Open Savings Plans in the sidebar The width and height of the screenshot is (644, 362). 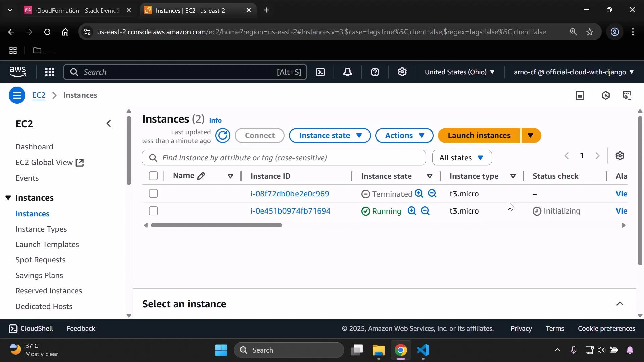pyautogui.click(x=39, y=276)
